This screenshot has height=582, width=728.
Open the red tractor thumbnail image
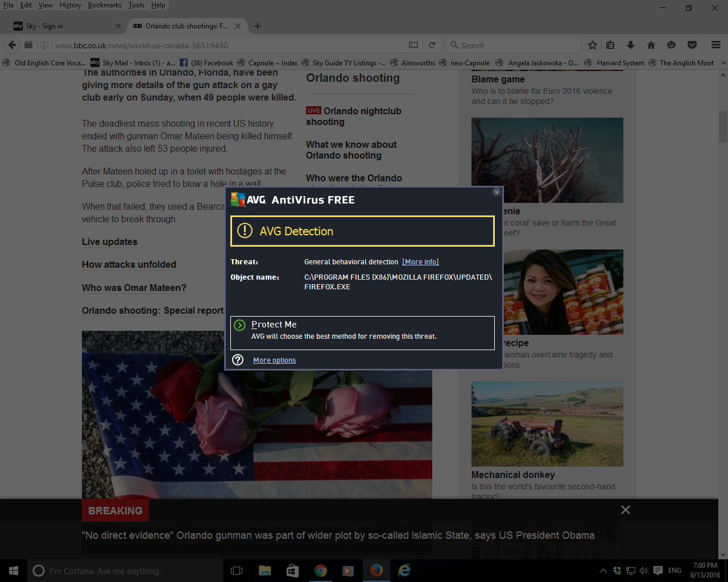(547, 424)
